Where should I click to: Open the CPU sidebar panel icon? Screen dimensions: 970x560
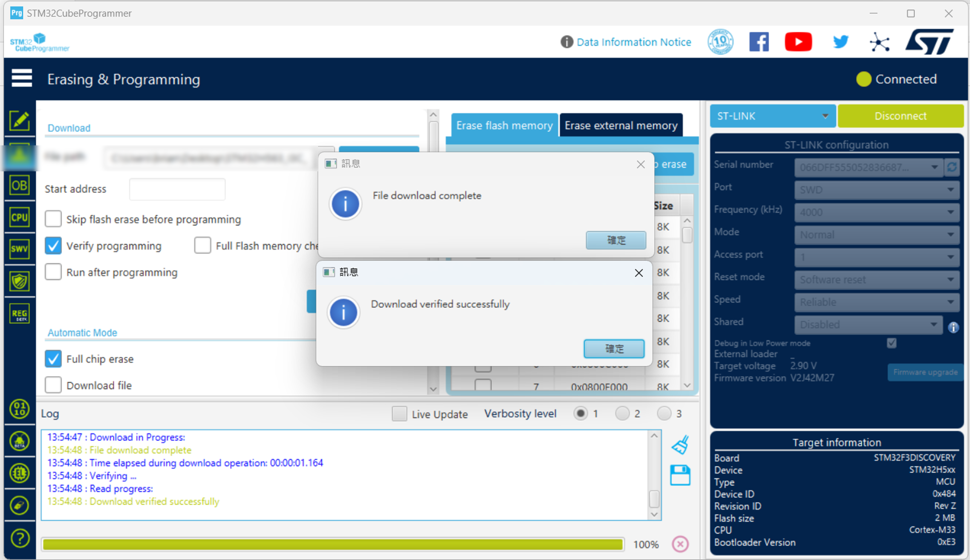pyautogui.click(x=19, y=217)
